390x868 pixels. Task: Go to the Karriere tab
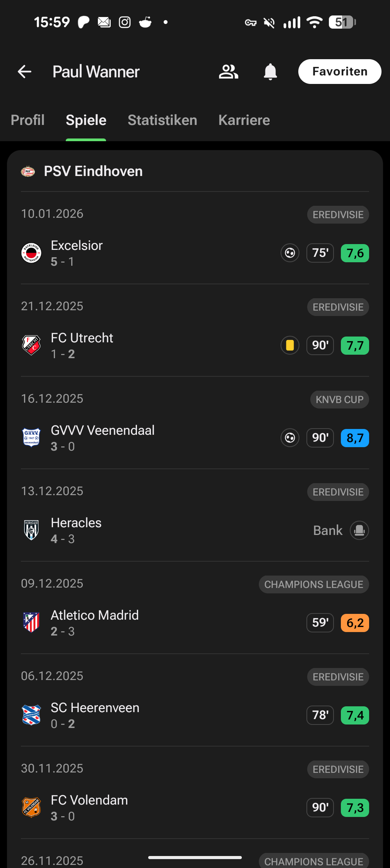[244, 120]
